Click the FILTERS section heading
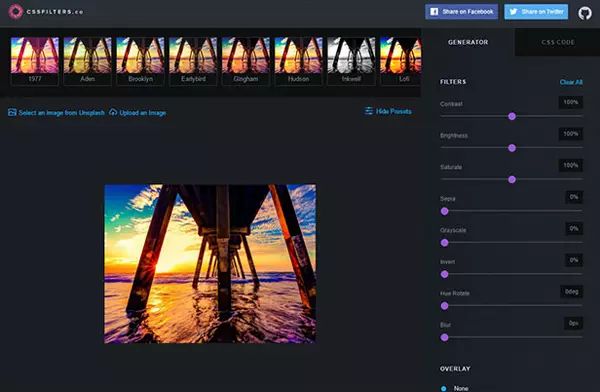 click(x=453, y=82)
